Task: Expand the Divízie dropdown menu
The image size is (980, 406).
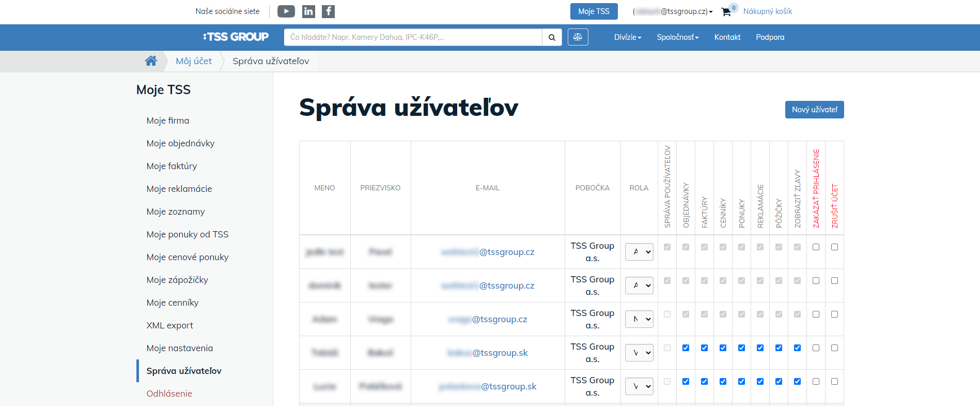Action: [x=627, y=37]
